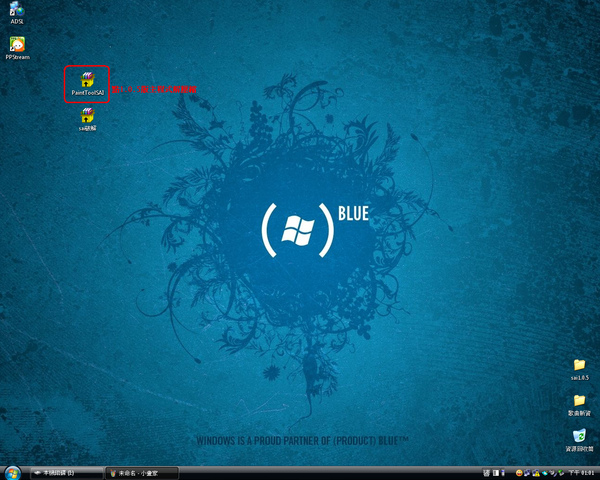Select the sai破解 archive icon

coord(88,119)
